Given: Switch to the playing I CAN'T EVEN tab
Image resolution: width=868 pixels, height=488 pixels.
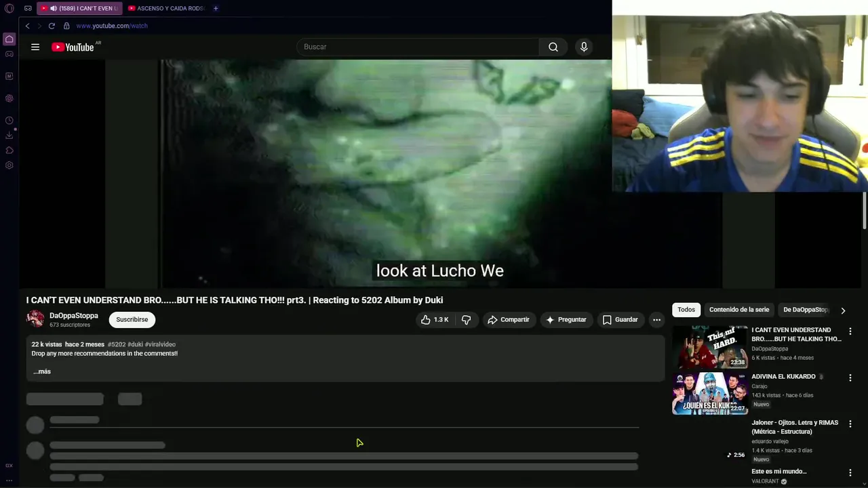Looking at the screenshot, I should point(80,8).
